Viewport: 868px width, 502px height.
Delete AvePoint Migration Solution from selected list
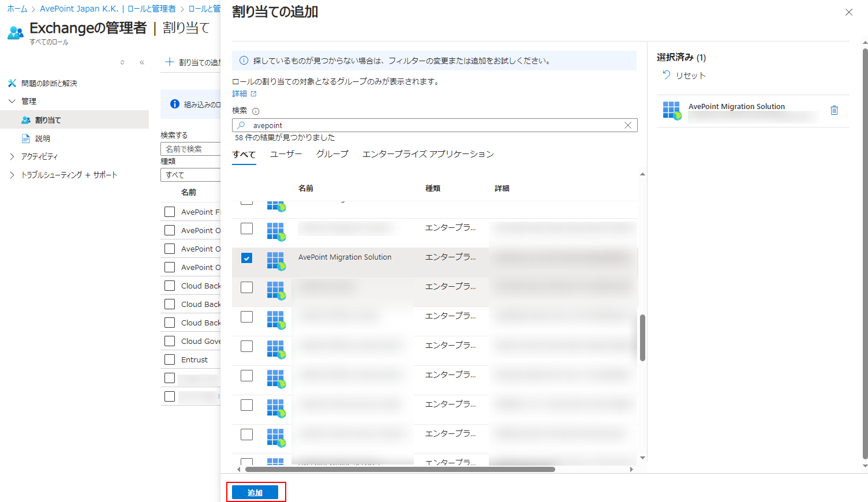[834, 110]
